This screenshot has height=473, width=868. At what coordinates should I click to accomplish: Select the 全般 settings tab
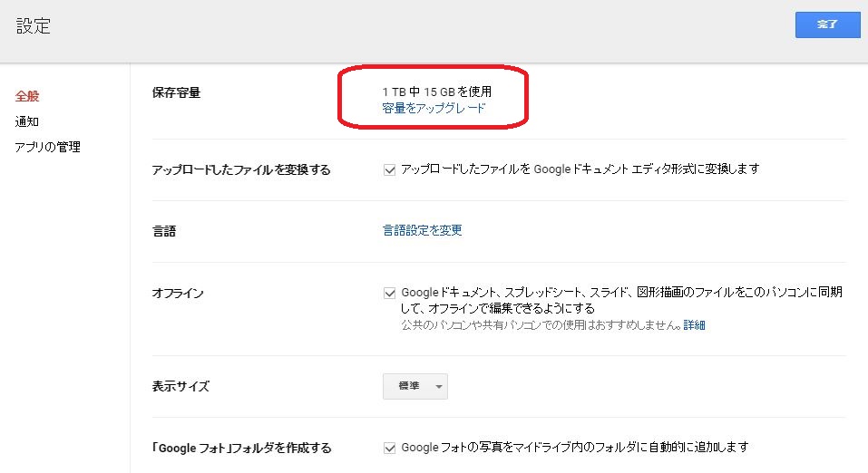tap(27, 96)
